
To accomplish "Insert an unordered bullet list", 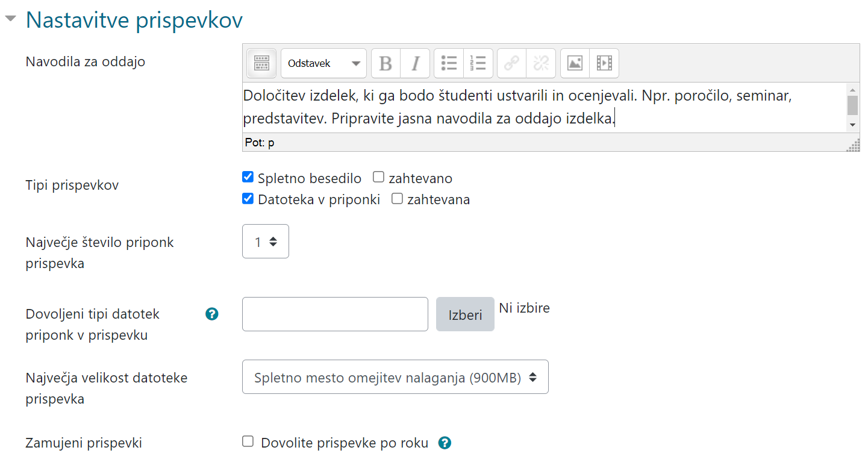I will [x=448, y=63].
